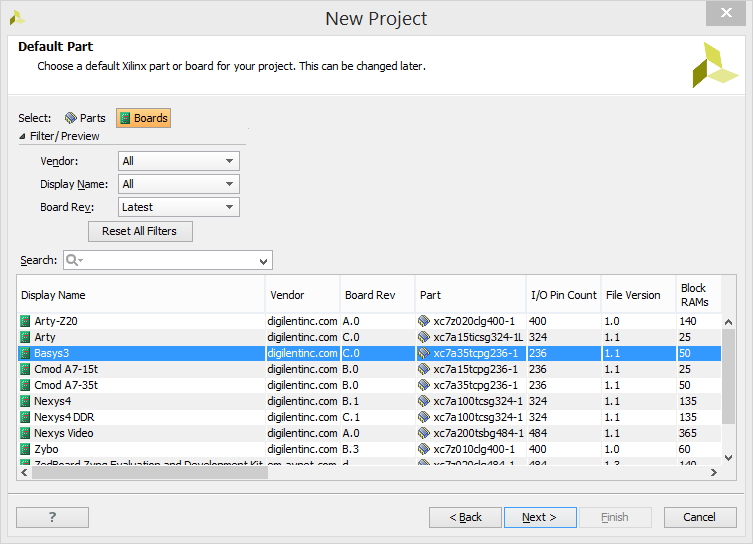
Task: Click chip icon in Nexys4 row
Action: click(x=424, y=401)
